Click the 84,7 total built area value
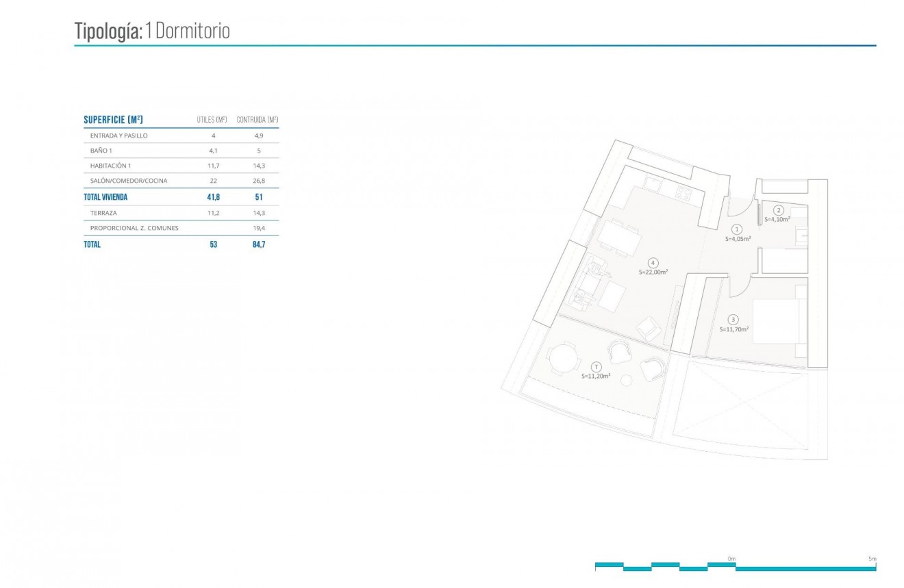This screenshot has height=588, width=904. point(258,244)
